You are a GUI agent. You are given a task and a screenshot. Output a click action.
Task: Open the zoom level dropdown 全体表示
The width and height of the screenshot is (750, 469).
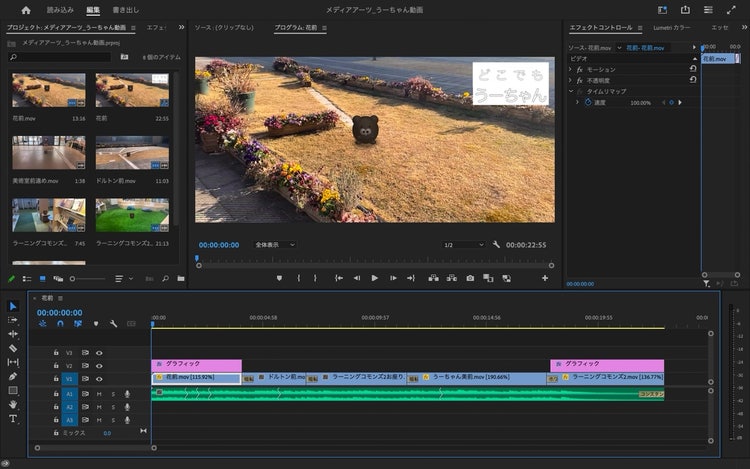[x=275, y=244]
